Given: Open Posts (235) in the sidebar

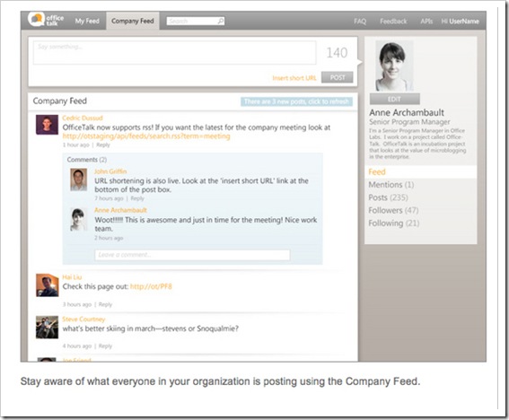Looking at the screenshot, I should pyautogui.click(x=388, y=197).
